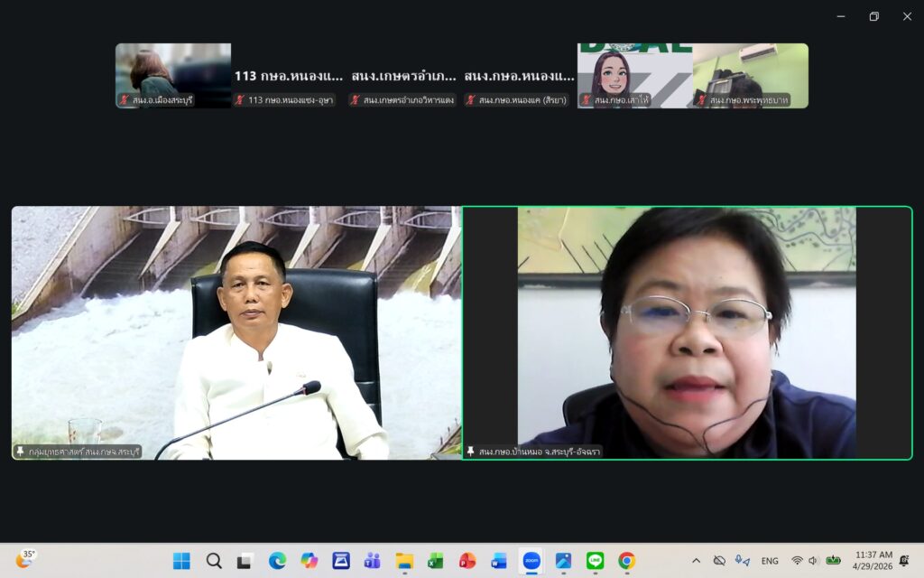The image size is (924, 578).
Task: Click the pin icon on the left speaker video
Action: click(21, 451)
